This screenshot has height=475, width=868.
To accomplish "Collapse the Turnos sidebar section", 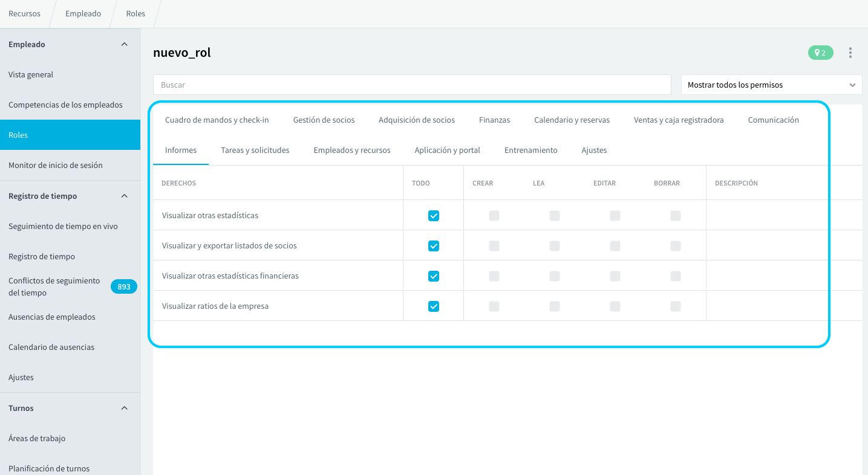I will [125, 409].
